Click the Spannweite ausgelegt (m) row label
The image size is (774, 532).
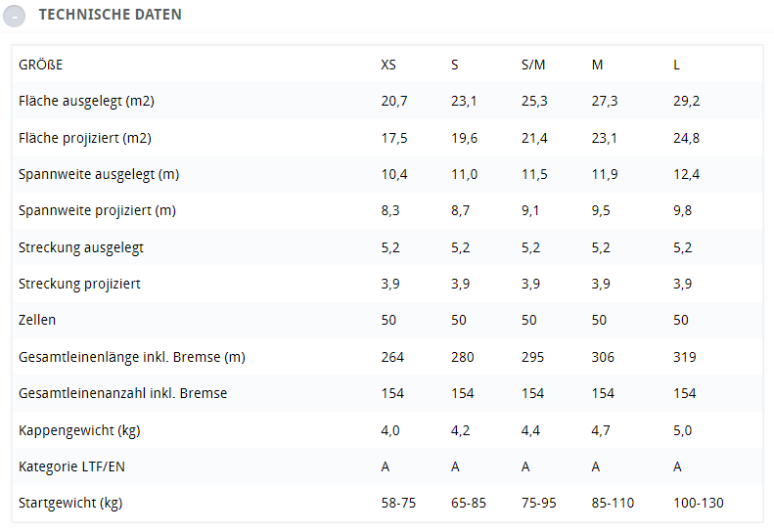99,174
